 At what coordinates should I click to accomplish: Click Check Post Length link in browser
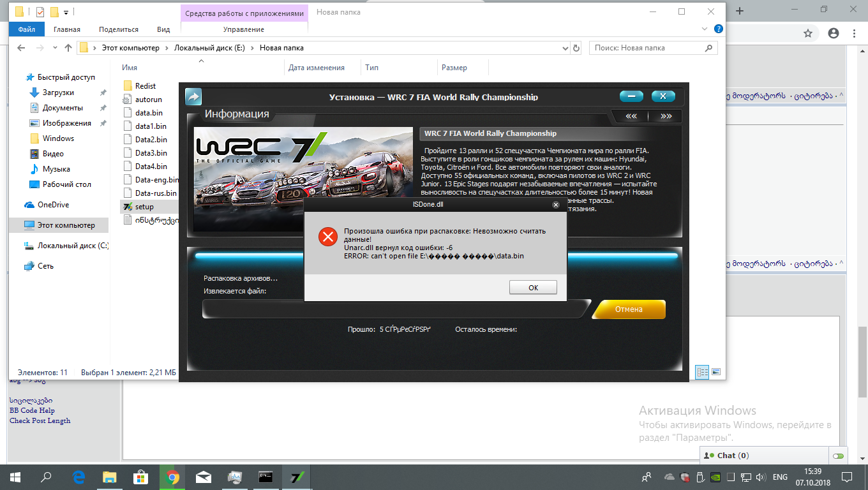(x=40, y=421)
